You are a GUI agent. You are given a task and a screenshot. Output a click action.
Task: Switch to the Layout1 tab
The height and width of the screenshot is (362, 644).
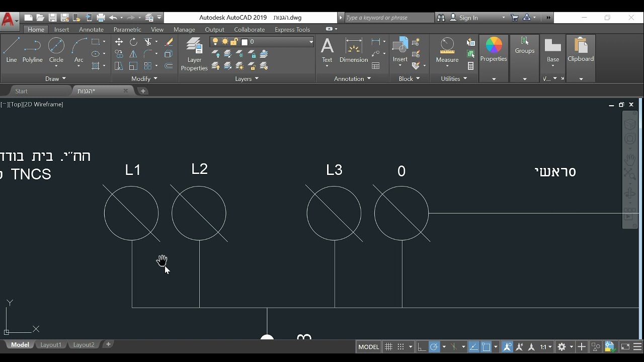(x=51, y=345)
